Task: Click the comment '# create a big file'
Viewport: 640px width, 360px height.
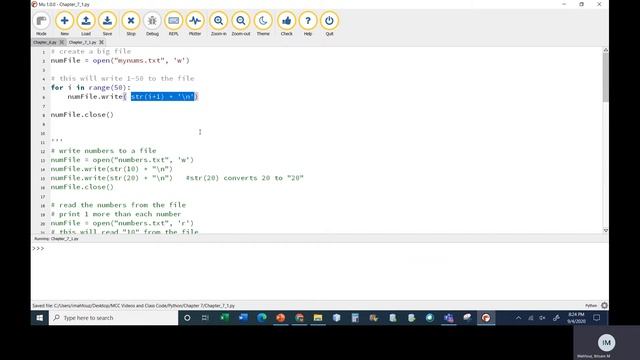Action: pyautogui.click(x=91, y=51)
